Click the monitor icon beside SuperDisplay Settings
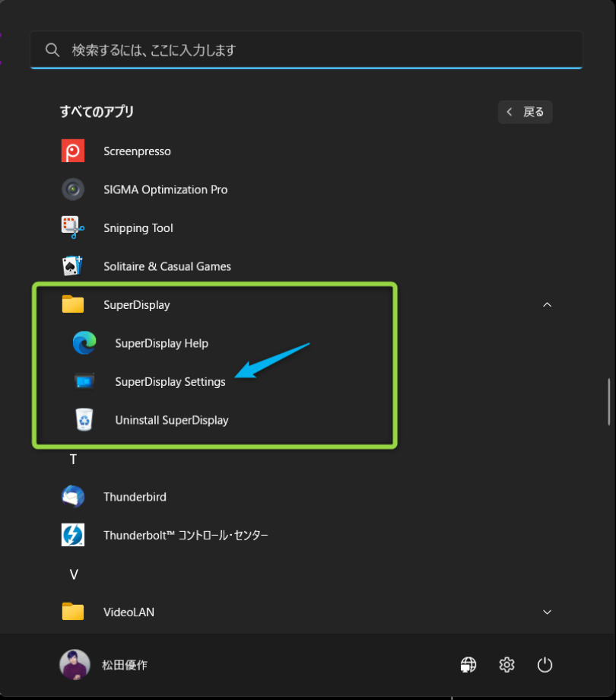Viewport: 616px width, 700px height. (x=84, y=381)
